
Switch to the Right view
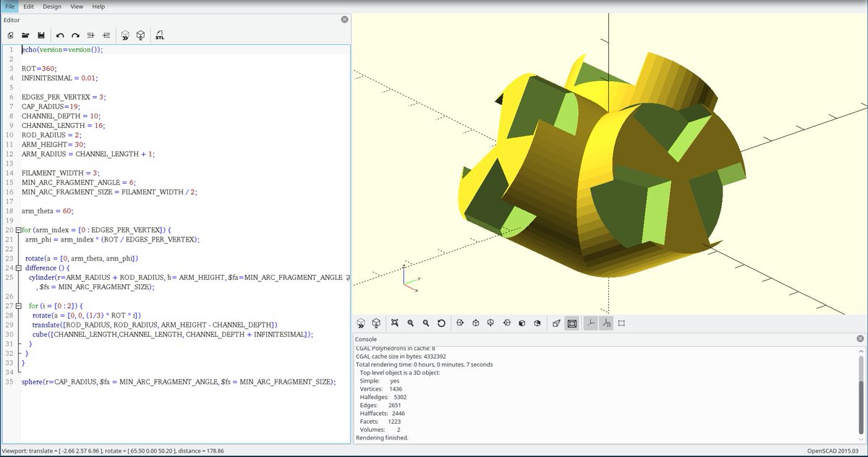tap(460, 323)
